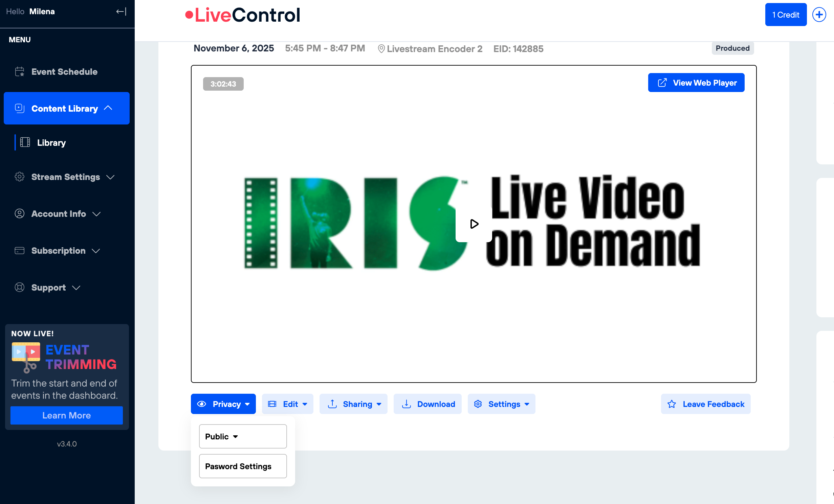Screen dimensions: 834x504
Task: Collapse the sidebar with arrow icon
Action: click(121, 12)
